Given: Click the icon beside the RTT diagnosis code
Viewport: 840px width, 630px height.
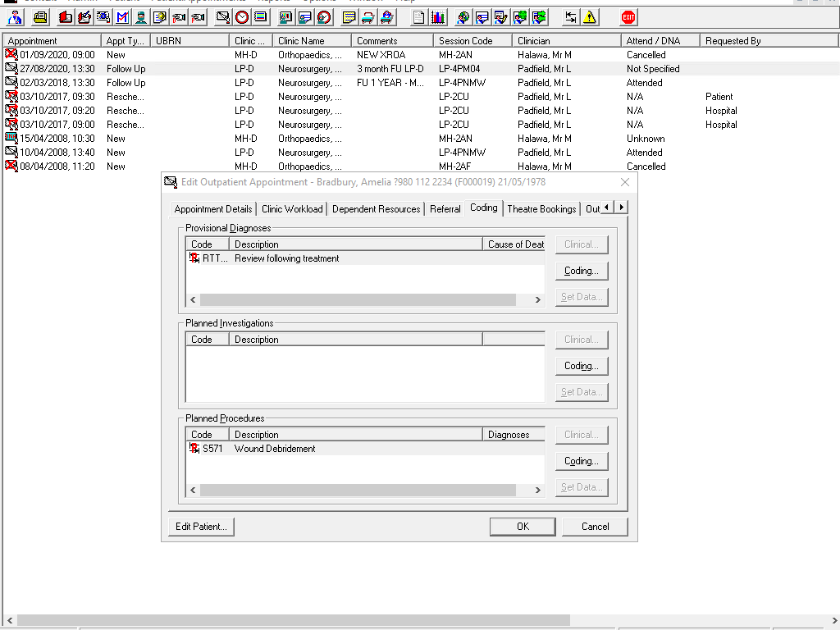Looking at the screenshot, I should click(194, 258).
